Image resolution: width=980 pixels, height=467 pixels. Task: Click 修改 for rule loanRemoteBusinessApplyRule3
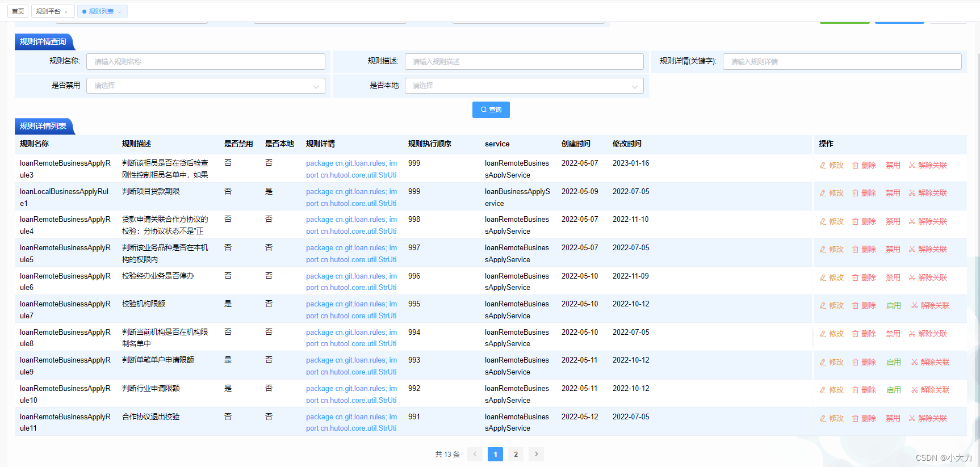point(831,165)
